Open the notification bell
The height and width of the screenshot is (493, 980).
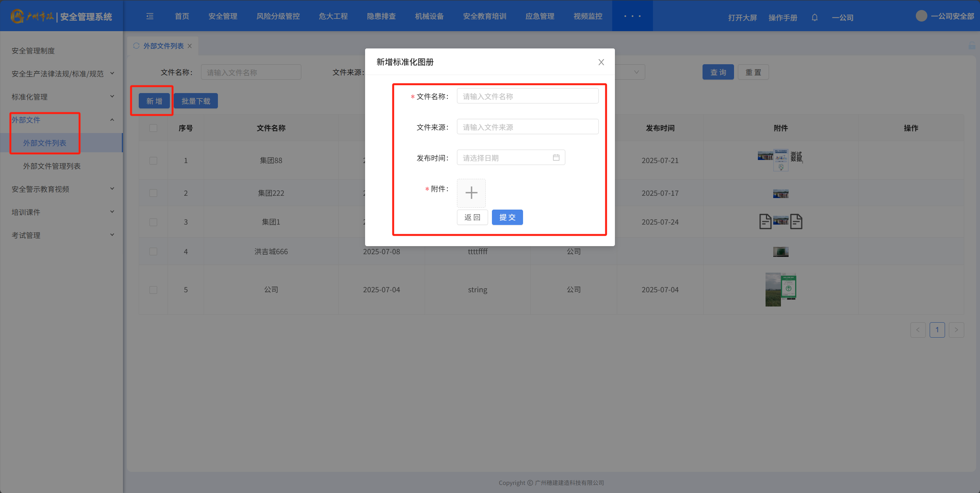point(814,17)
